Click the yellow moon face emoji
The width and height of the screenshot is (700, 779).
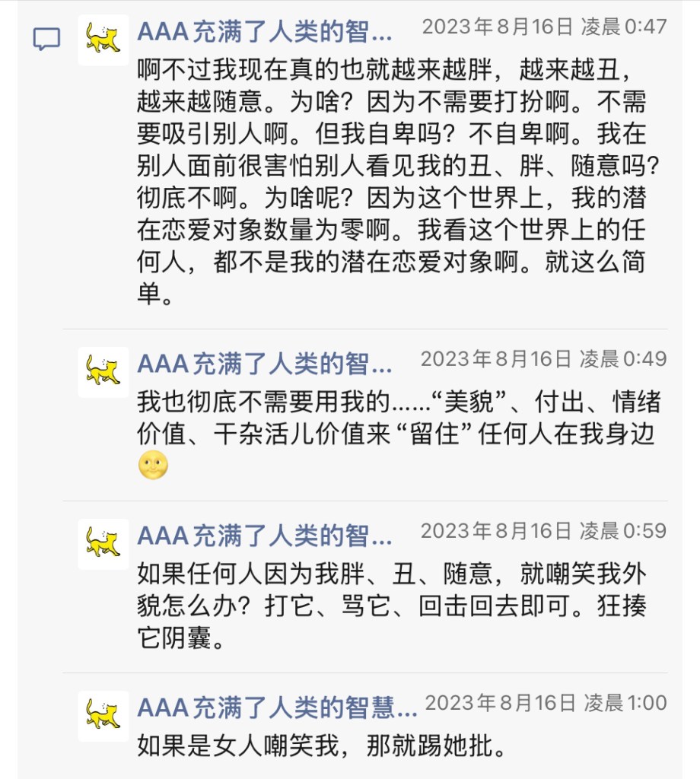coord(153,466)
